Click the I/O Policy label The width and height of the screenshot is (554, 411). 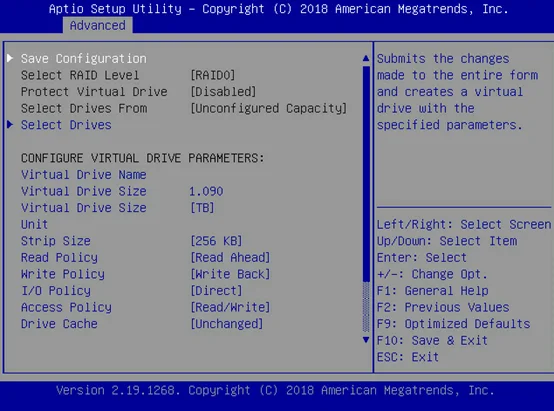(x=56, y=291)
